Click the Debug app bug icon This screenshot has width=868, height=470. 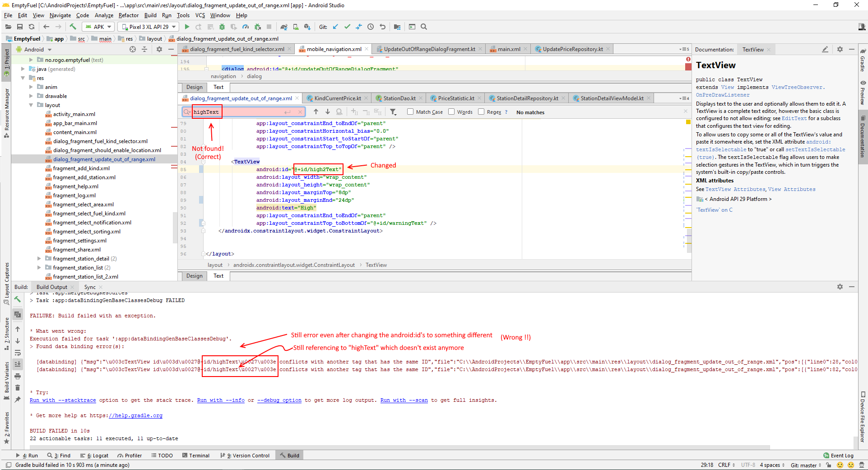point(222,27)
